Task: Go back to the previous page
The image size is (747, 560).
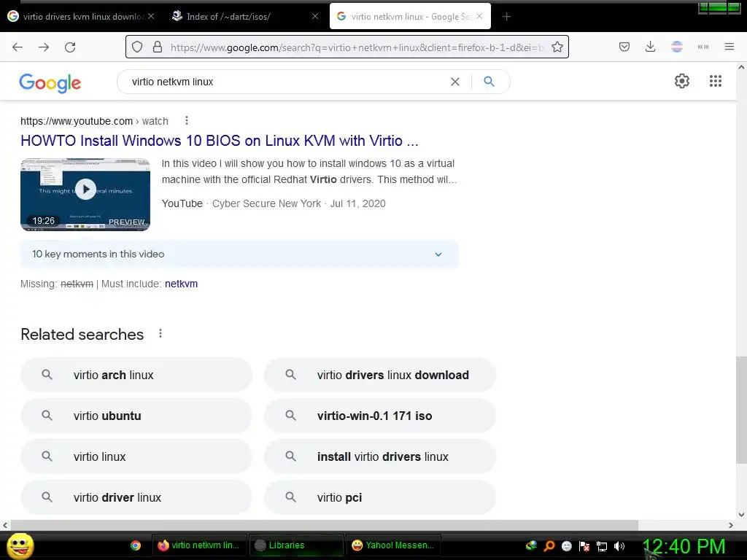Action: point(18,47)
